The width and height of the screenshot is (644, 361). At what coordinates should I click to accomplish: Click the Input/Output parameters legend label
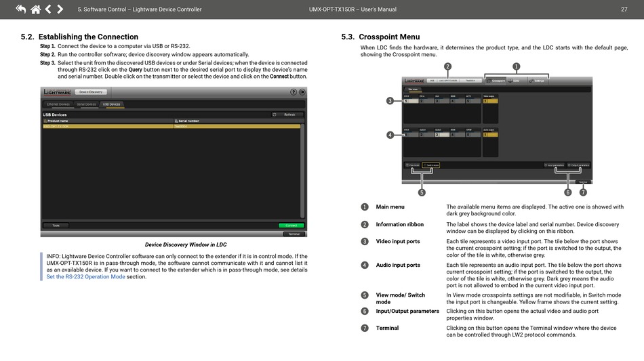pos(407,311)
